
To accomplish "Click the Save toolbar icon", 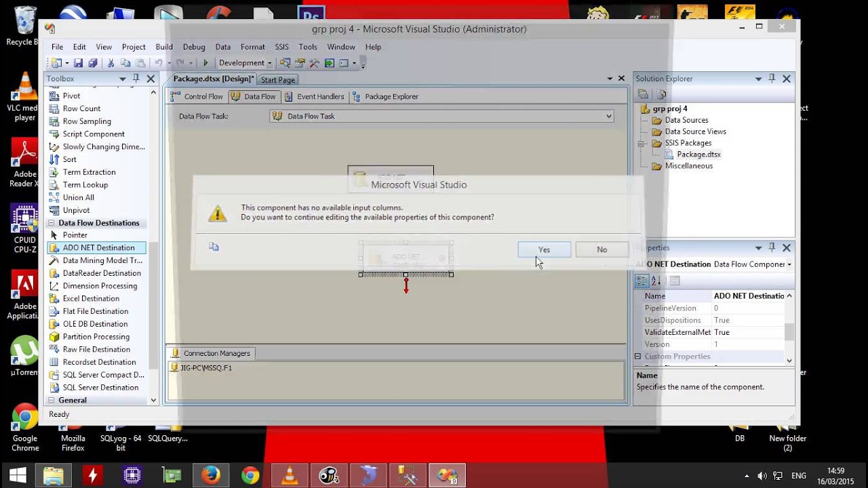I will pyautogui.click(x=78, y=63).
